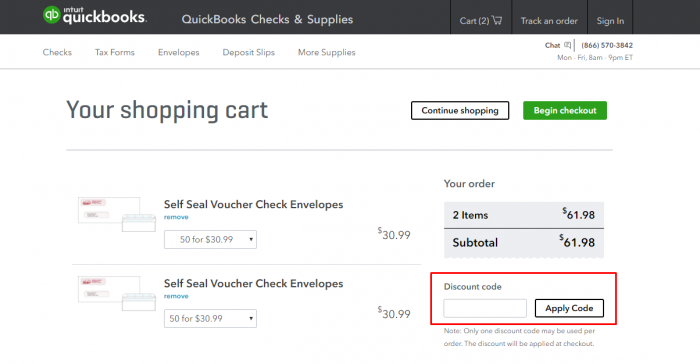
Task: Click the Begin checkout button
Action: pos(565,110)
